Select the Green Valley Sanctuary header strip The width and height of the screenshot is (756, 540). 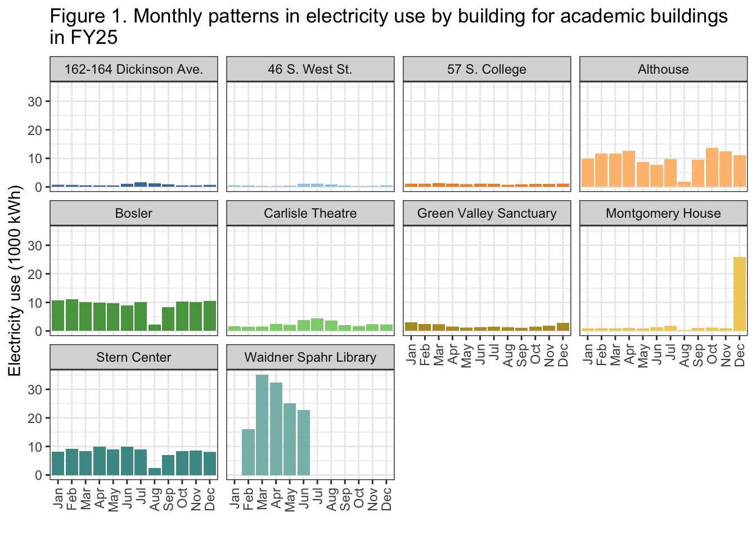[487, 213]
